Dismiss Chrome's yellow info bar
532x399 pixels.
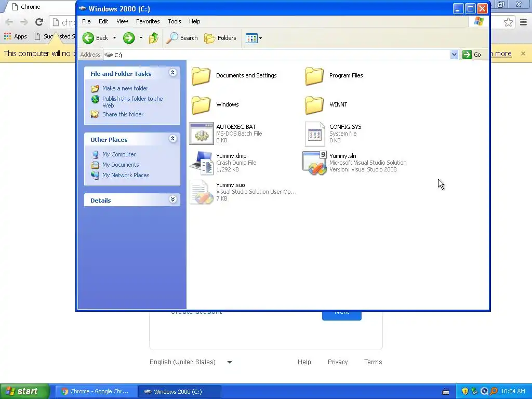523,54
